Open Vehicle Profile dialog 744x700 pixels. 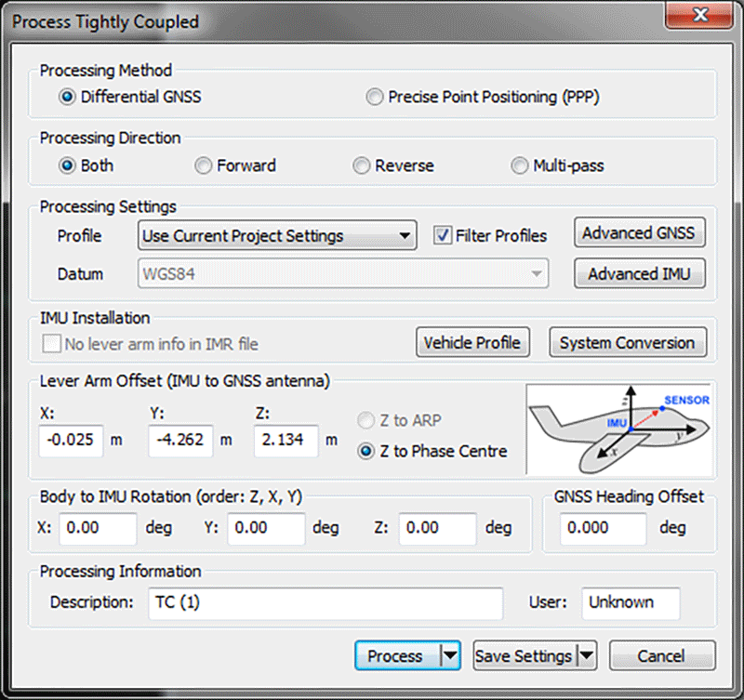[472, 342]
